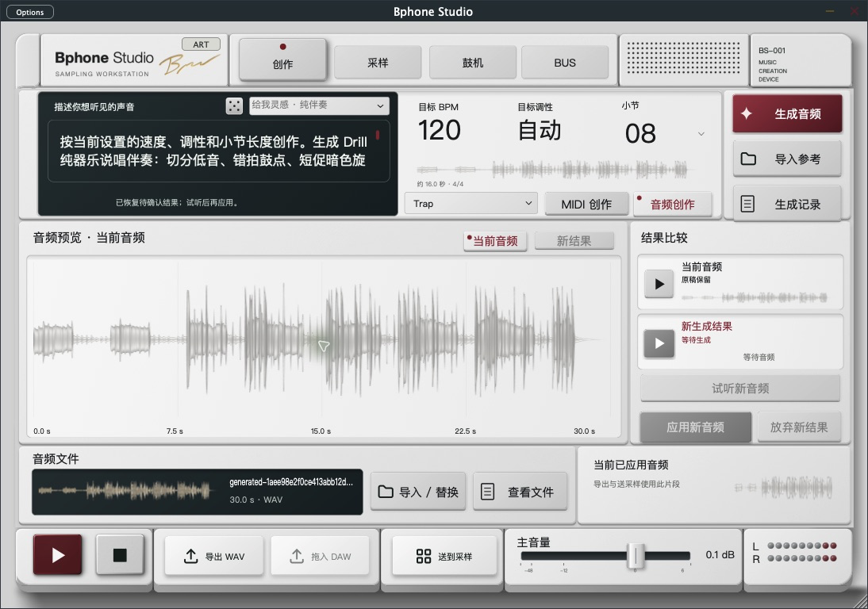Image resolution: width=868 pixels, height=609 pixels.
Task: Click the 小节 value 08
Action: point(640,133)
